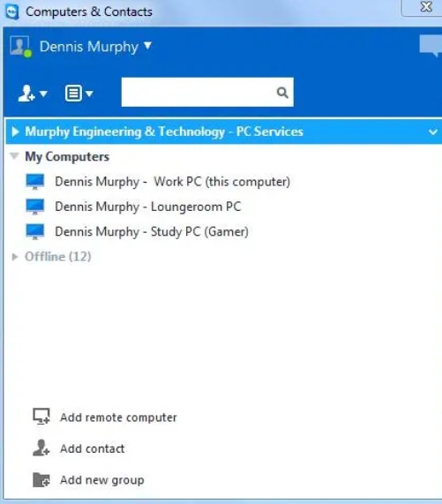Click Dennis Murphy profile avatar icon
The height and width of the screenshot is (504, 442).
(20, 46)
